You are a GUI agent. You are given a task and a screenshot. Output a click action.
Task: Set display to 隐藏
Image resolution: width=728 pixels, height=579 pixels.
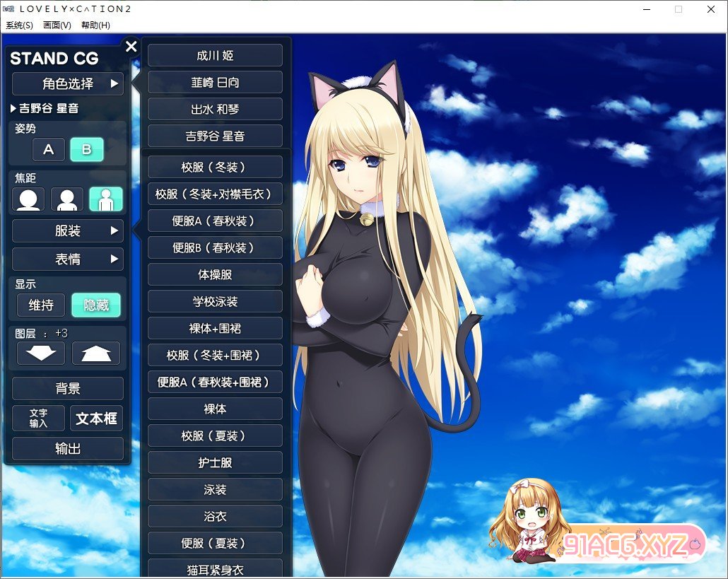click(96, 305)
